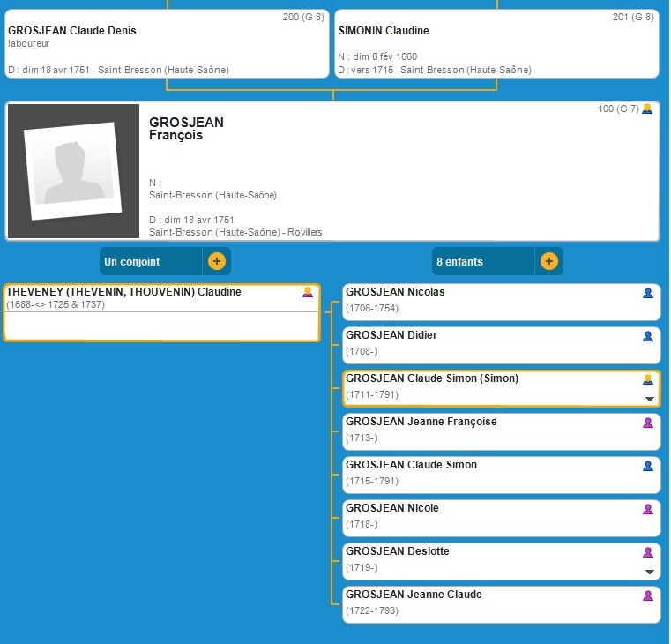Expand the Claude Simon (Simon) dropdown arrow

(x=650, y=399)
